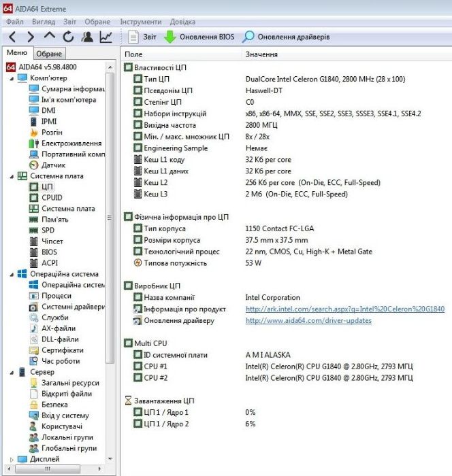
Task: Expand the Дисплей tree node
Action: click(12, 459)
